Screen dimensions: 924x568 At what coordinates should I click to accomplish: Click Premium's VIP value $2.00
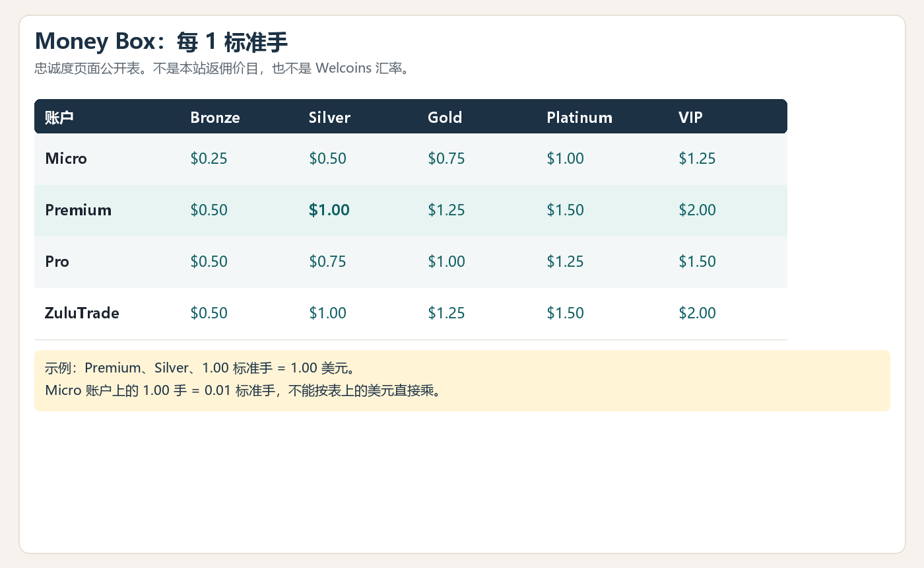point(697,210)
